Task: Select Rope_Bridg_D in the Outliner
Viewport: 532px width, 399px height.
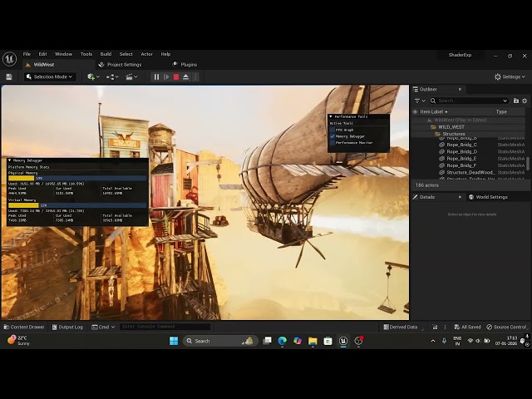Action: coord(469,151)
